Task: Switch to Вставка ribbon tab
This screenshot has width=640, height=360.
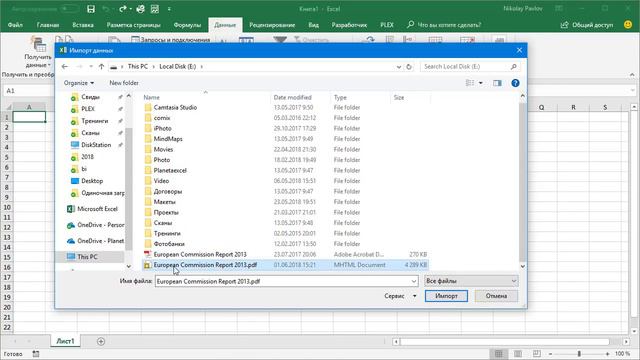Action: [x=83, y=25]
